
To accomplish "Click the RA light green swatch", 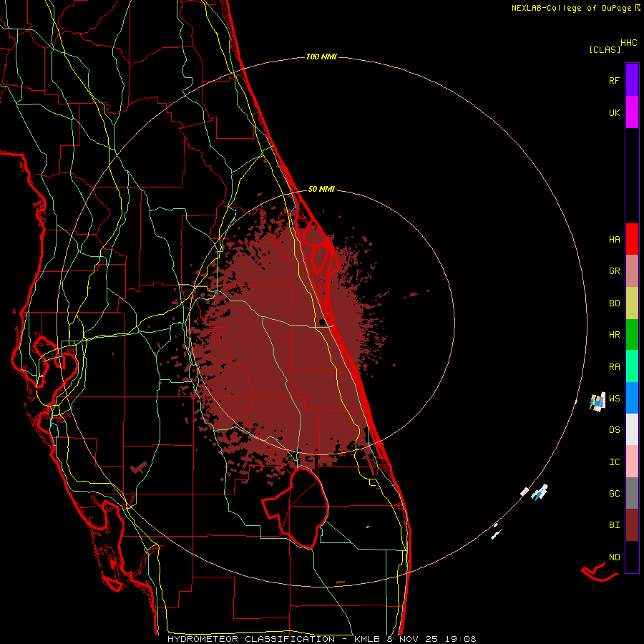I will click(632, 366).
